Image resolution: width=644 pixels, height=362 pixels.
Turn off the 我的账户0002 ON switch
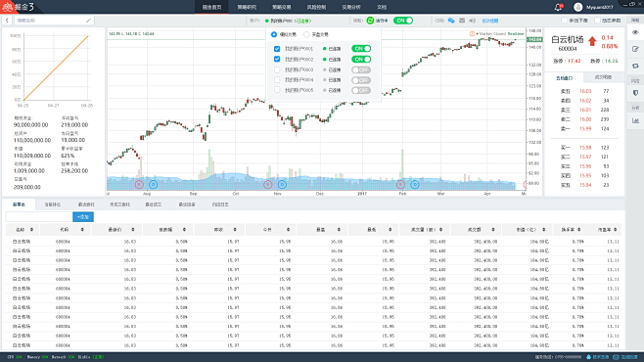tap(361, 59)
